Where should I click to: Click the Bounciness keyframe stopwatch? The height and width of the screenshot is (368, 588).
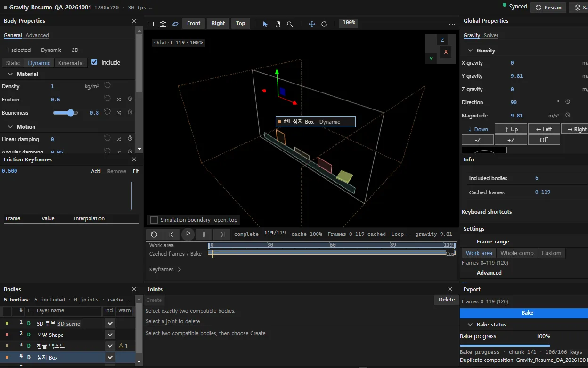tap(130, 112)
